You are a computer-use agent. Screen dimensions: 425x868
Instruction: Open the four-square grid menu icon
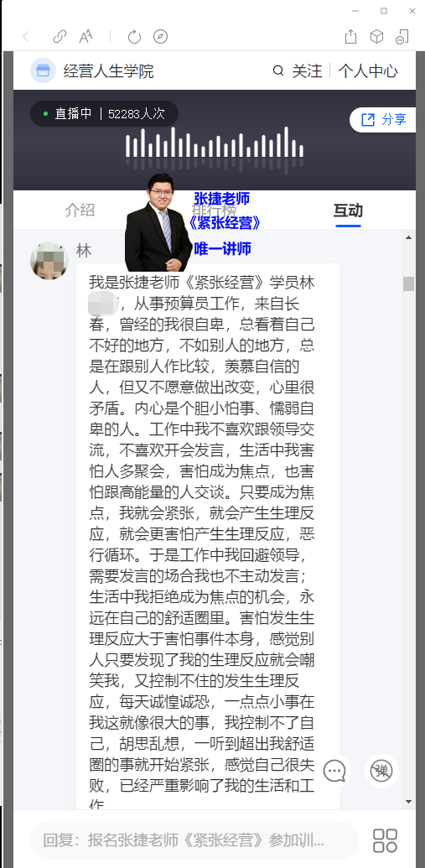click(x=385, y=840)
